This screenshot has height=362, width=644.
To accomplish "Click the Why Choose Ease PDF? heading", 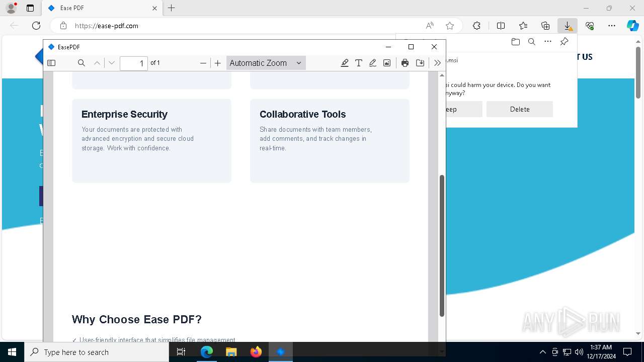I will point(137,319).
